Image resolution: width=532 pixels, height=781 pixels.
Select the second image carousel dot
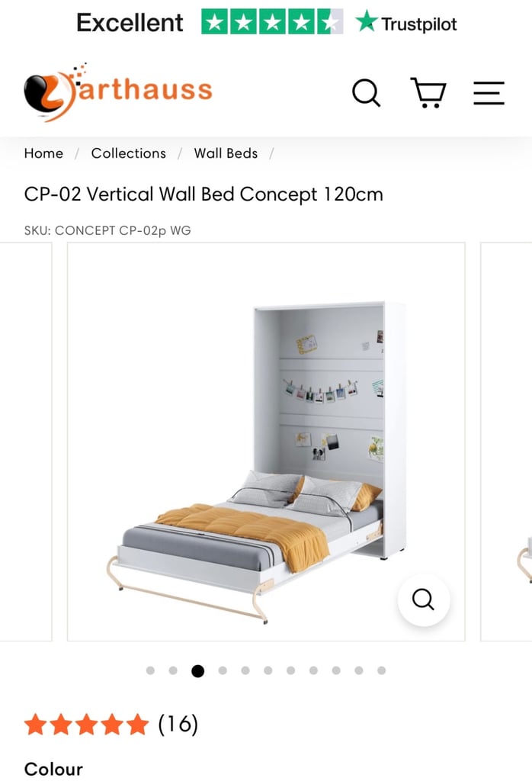click(x=173, y=670)
